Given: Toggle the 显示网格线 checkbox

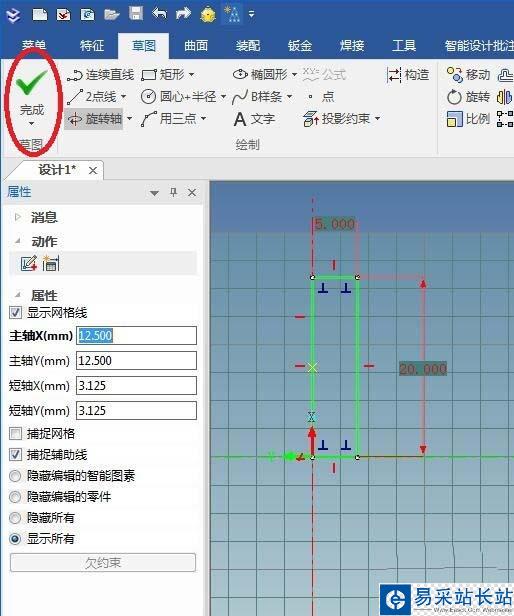Looking at the screenshot, I should (x=15, y=313).
